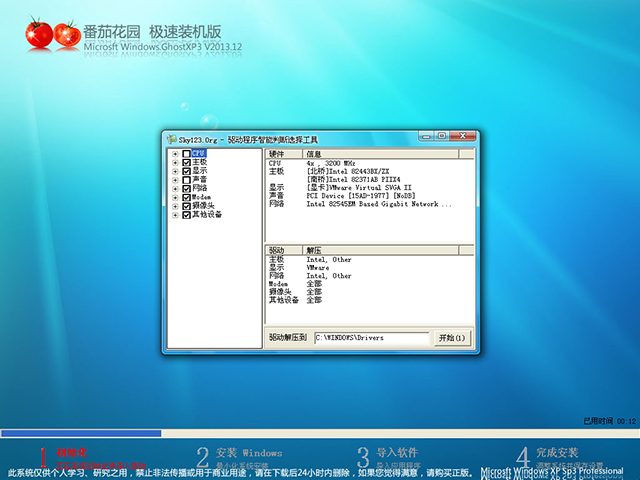
Task: Click step 2 安装 Windows label
Action: pyautogui.click(x=249, y=453)
